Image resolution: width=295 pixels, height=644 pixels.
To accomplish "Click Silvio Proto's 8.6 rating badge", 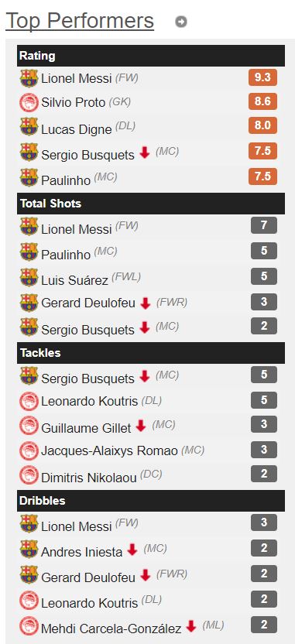I will click(x=262, y=101).
